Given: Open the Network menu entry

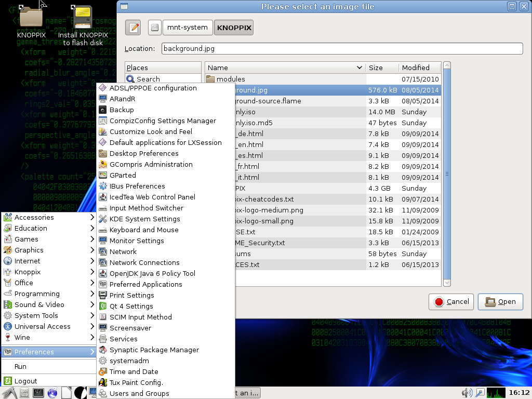Looking at the screenshot, I should [166, 251].
